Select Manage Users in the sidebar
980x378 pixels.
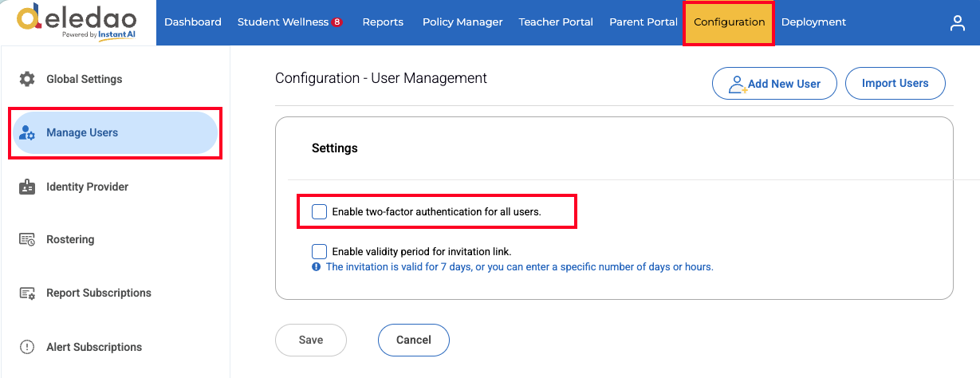115,133
